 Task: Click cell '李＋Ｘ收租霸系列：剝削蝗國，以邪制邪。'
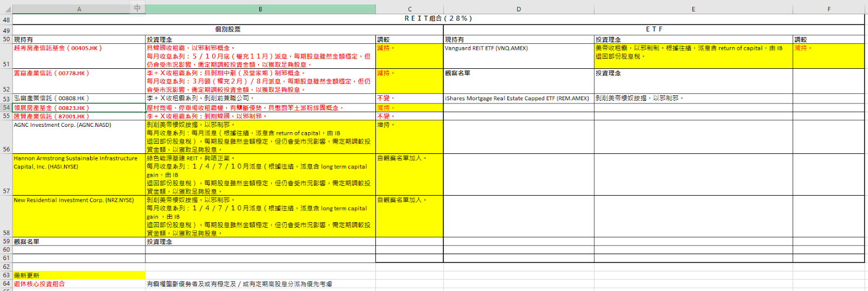pyautogui.click(x=260, y=116)
